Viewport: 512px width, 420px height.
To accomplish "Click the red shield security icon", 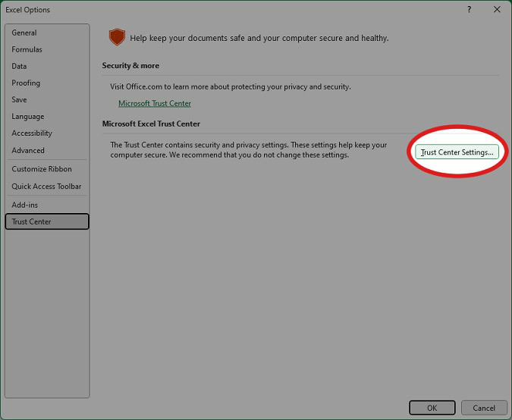I will click(117, 37).
